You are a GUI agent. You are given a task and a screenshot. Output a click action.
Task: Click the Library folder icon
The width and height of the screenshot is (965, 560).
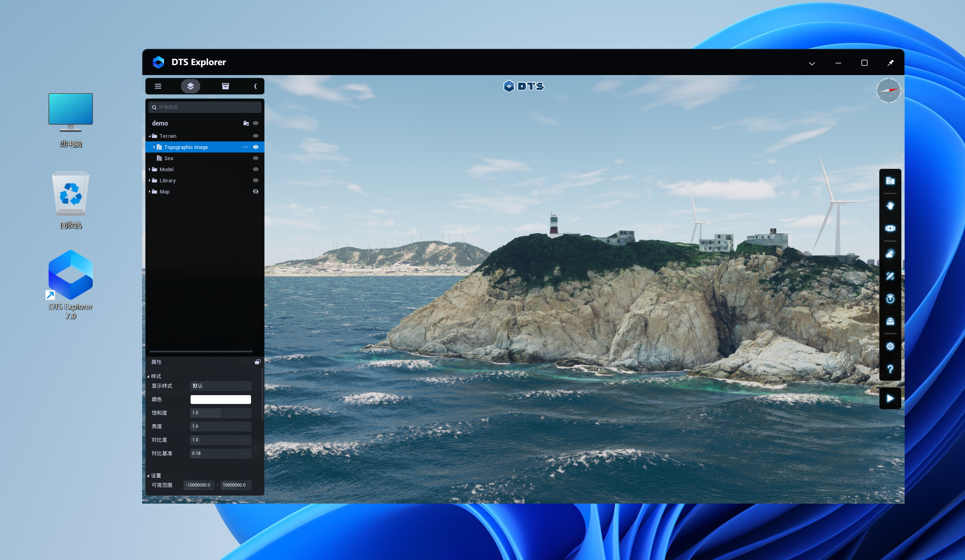[154, 180]
